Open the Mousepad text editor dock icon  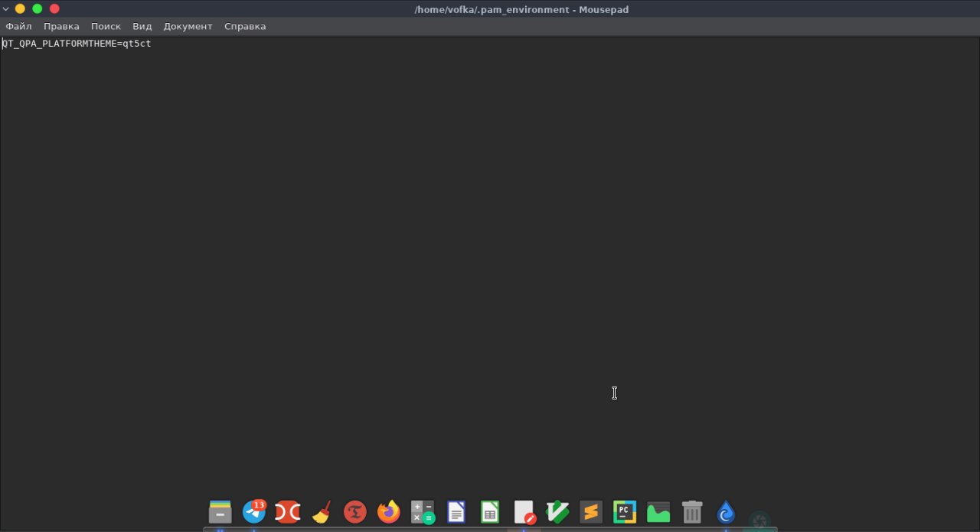pos(524,511)
